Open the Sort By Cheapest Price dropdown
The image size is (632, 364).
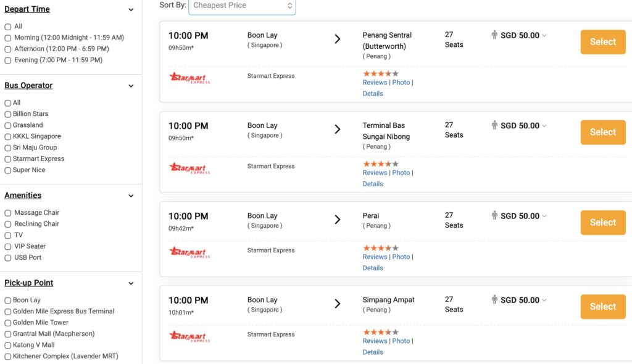pyautogui.click(x=242, y=6)
